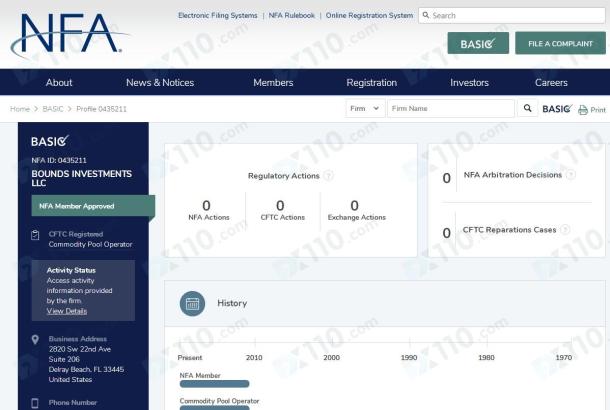610x410 pixels.
Task: Click the Firm Name input field
Action: click(451, 109)
